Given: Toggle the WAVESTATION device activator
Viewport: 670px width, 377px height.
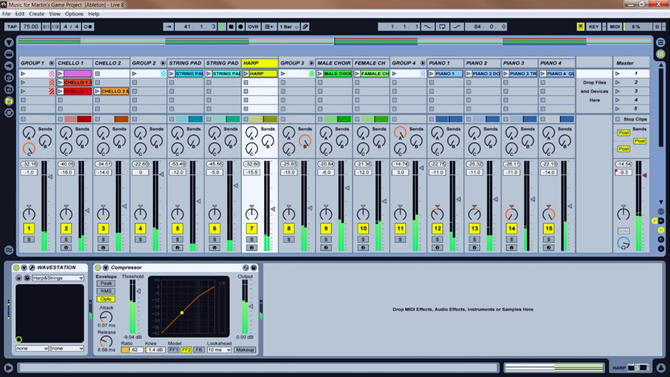Looking at the screenshot, I should [x=16, y=268].
